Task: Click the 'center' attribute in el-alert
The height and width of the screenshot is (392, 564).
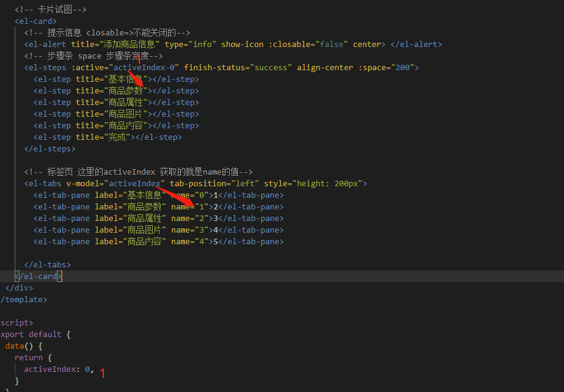Action: (x=367, y=44)
